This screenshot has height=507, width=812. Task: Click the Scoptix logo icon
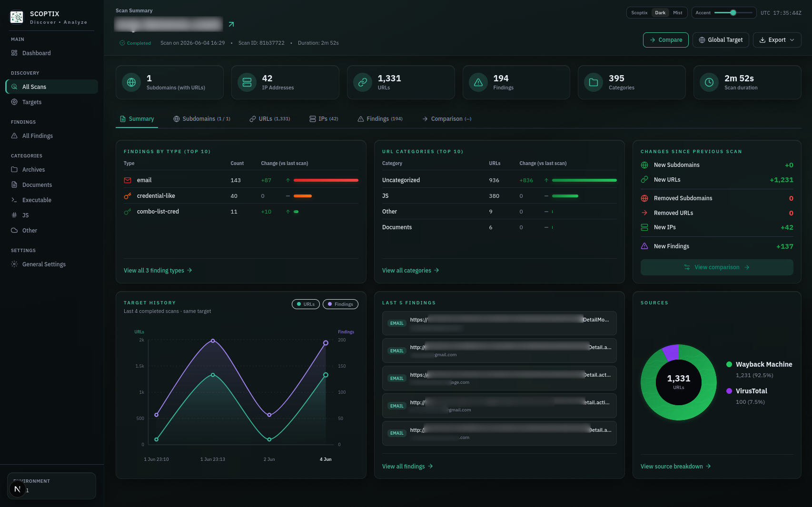point(17,18)
